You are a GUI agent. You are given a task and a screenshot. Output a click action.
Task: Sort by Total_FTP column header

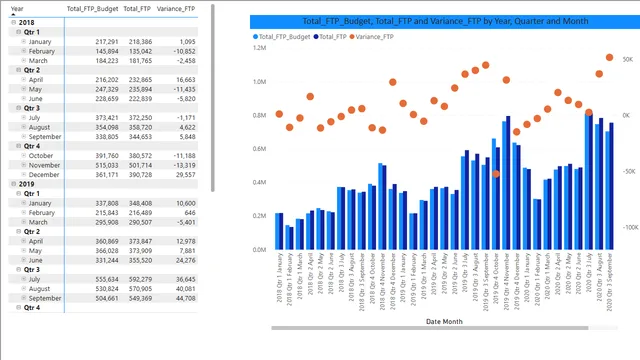pyautogui.click(x=137, y=9)
